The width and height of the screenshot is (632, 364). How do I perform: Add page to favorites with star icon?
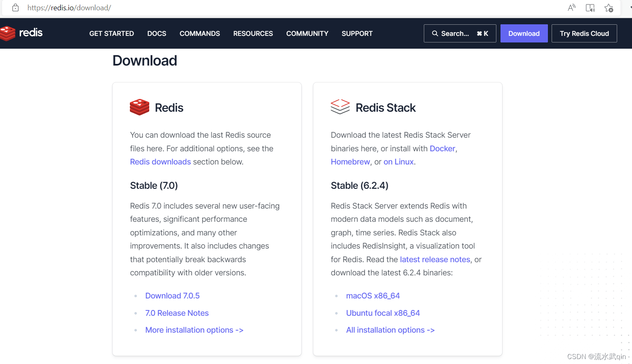tap(609, 8)
